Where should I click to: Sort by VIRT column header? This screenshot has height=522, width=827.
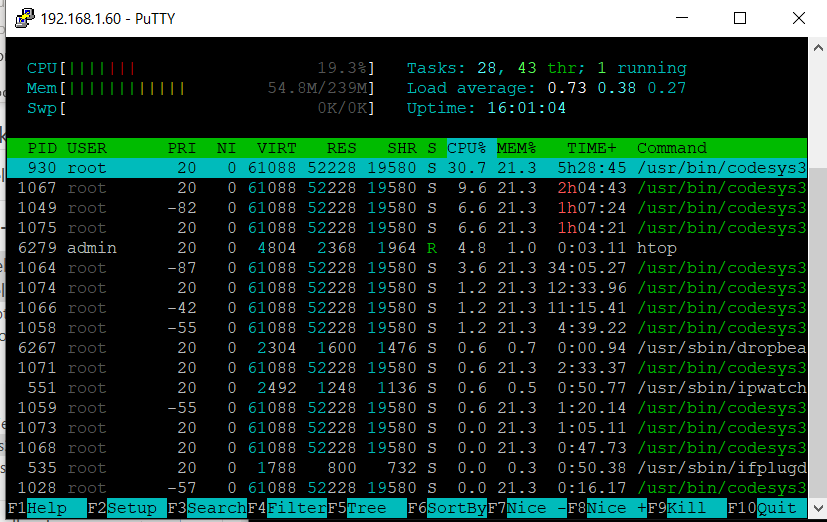tap(276, 148)
